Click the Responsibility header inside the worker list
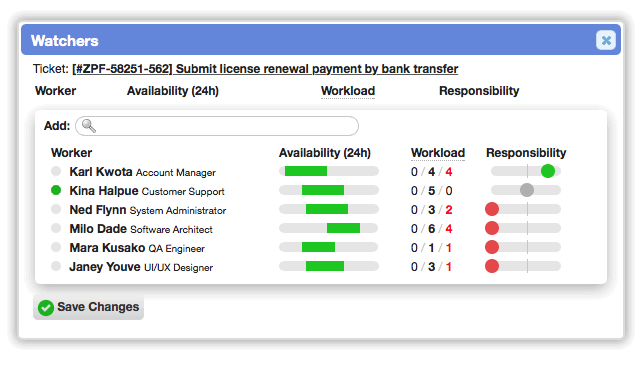The image size is (644, 372). point(526,153)
